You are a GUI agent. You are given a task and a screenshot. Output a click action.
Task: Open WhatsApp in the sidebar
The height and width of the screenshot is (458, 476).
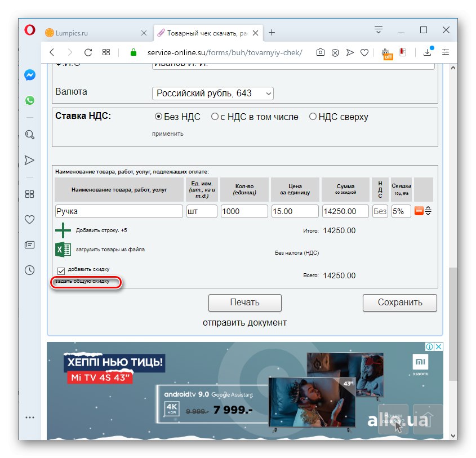click(x=30, y=100)
